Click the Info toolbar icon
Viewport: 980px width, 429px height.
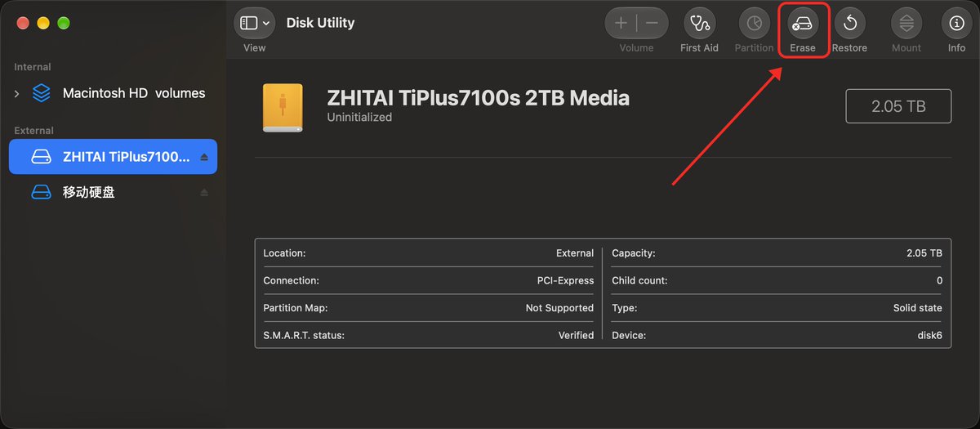(x=956, y=24)
